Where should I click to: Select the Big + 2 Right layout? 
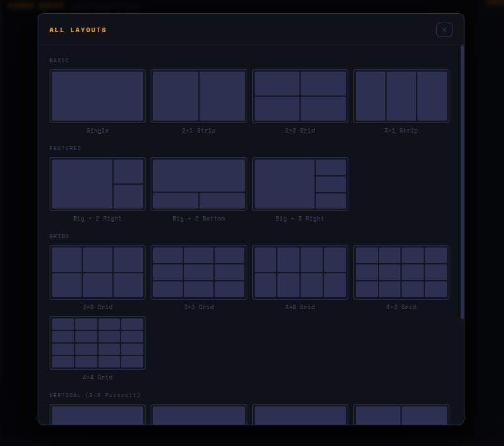click(x=97, y=183)
